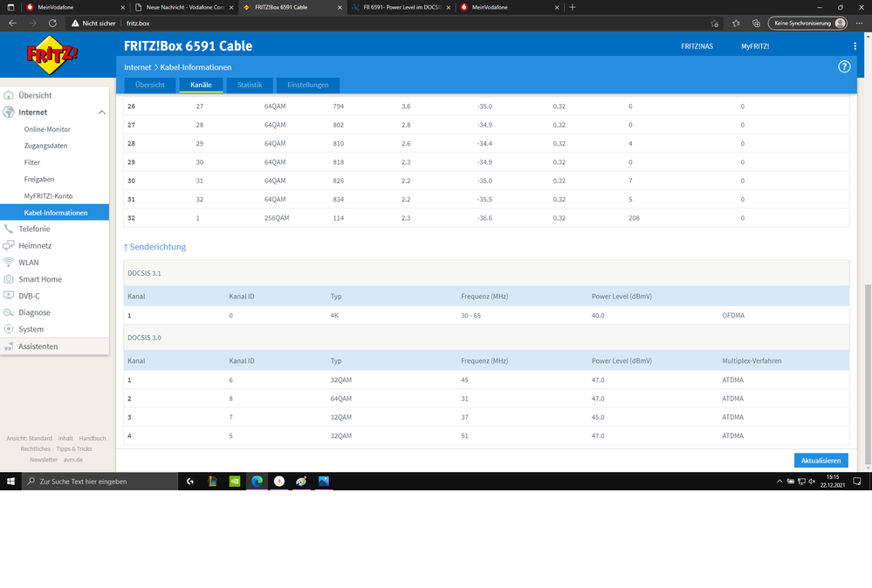Open the MyFRITZ! link in header
The image size is (872, 588).
pos(755,46)
